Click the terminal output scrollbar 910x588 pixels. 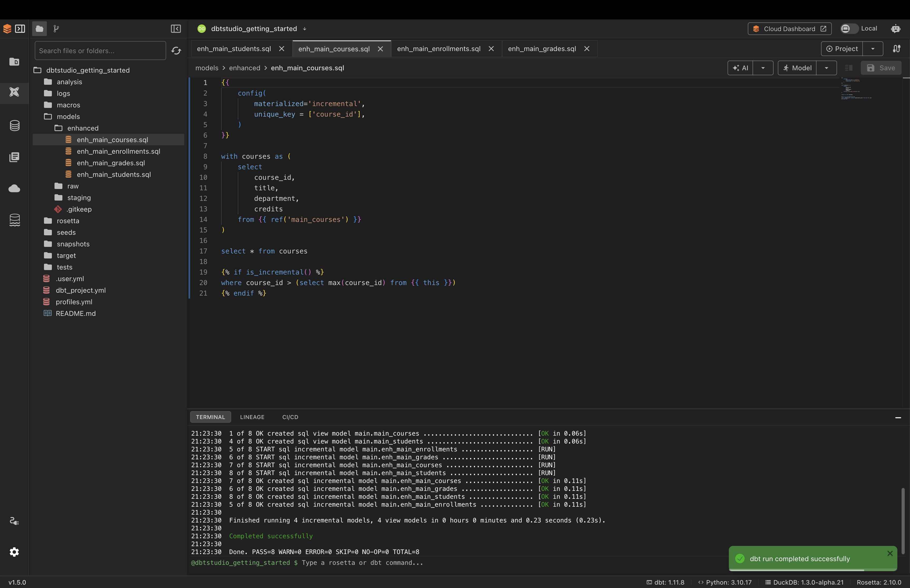903,521
